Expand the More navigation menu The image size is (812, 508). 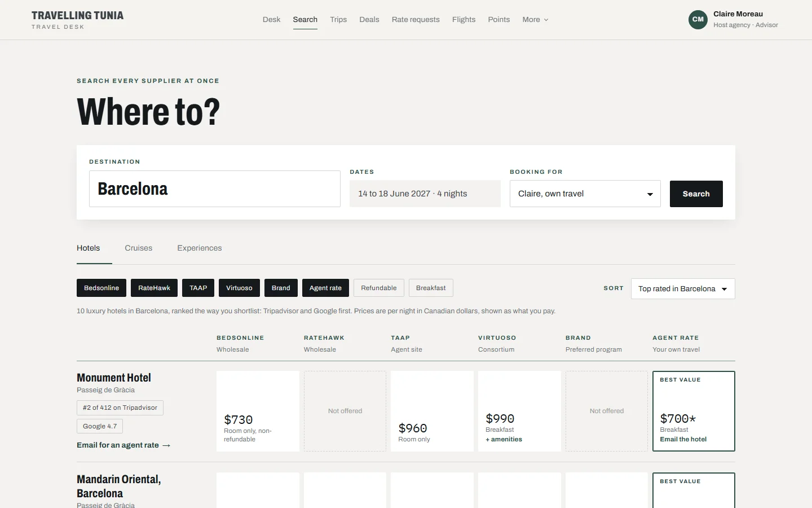(x=535, y=19)
